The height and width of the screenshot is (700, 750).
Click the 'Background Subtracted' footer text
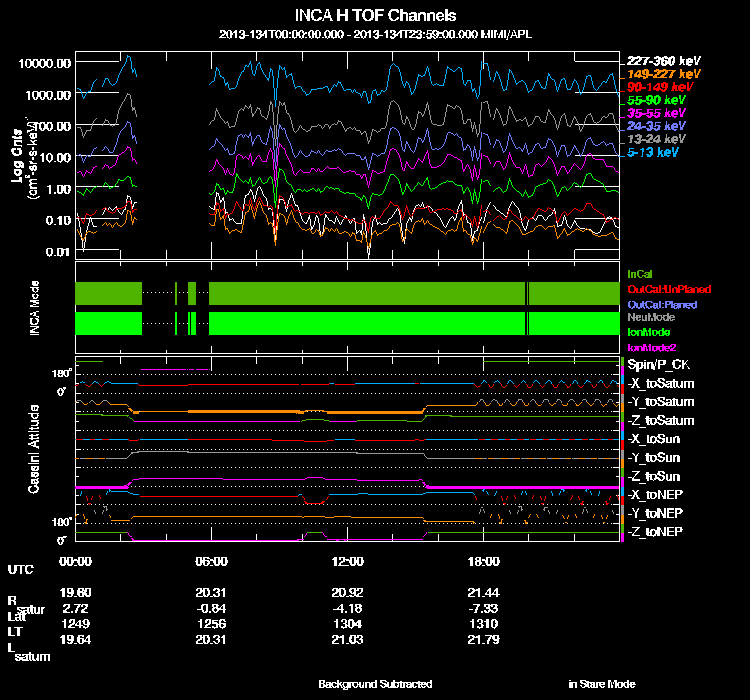tap(375, 684)
